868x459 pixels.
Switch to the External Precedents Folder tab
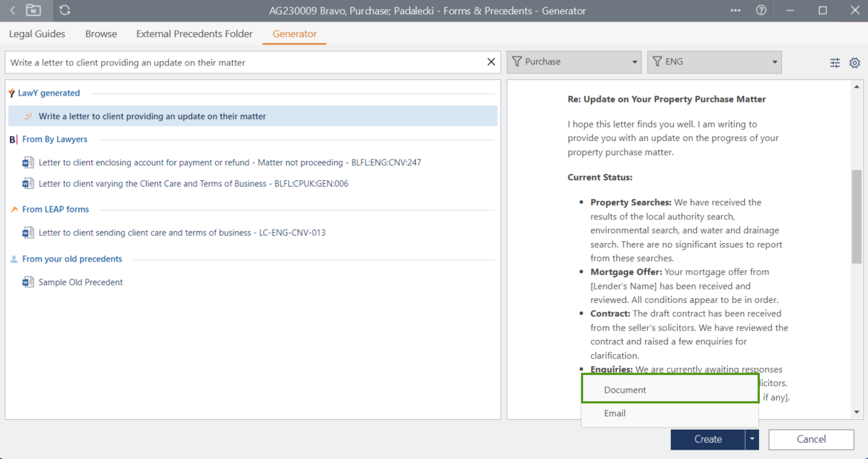tap(194, 33)
